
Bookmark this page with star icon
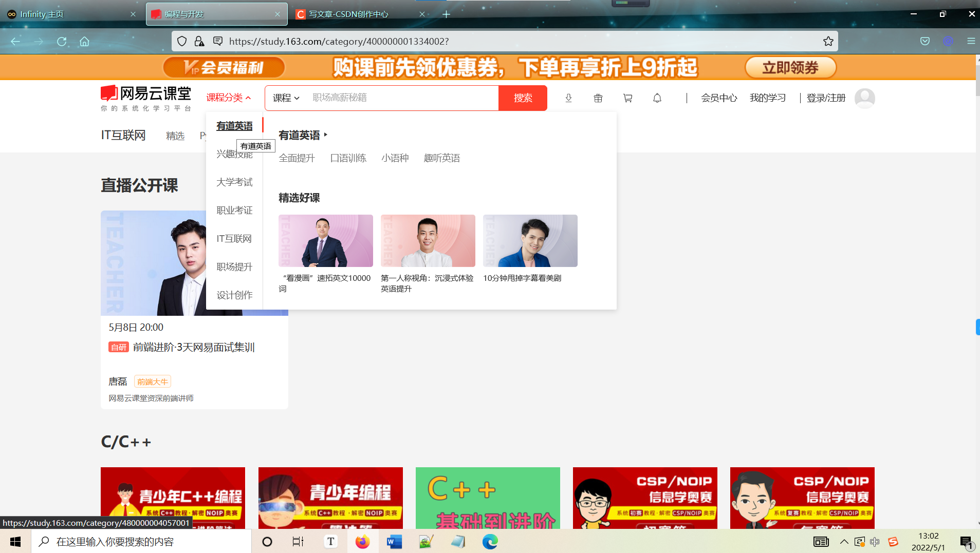coord(828,41)
